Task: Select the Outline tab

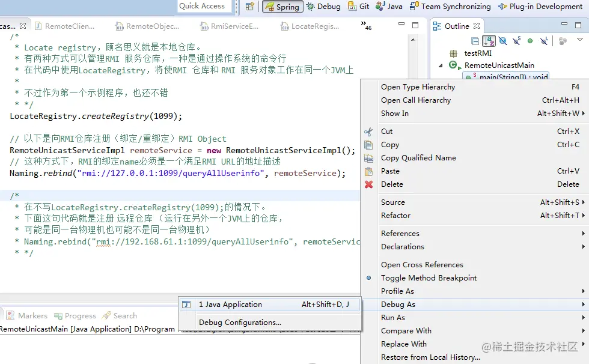Action: [x=457, y=26]
